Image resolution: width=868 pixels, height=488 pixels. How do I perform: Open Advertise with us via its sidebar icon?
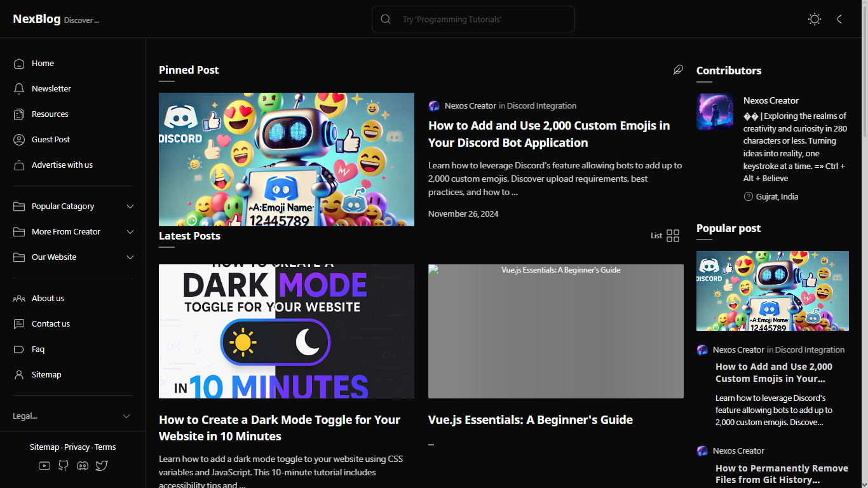18,165
